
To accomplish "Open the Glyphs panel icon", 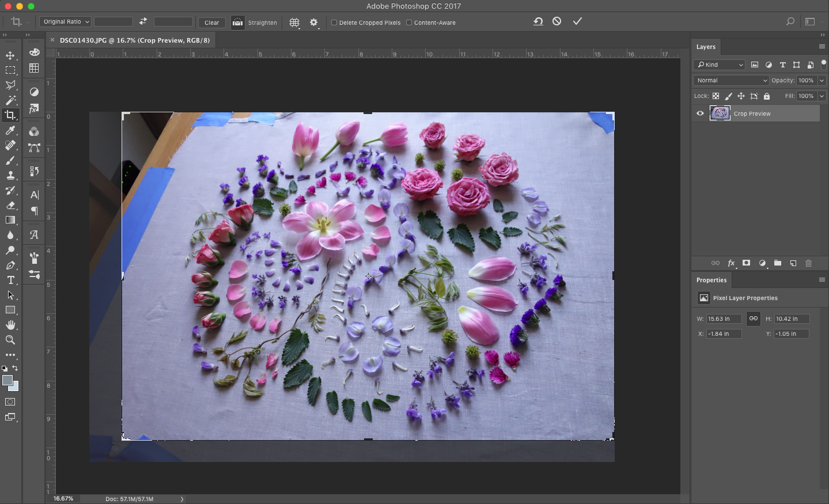I will click(x=34, y=234).
